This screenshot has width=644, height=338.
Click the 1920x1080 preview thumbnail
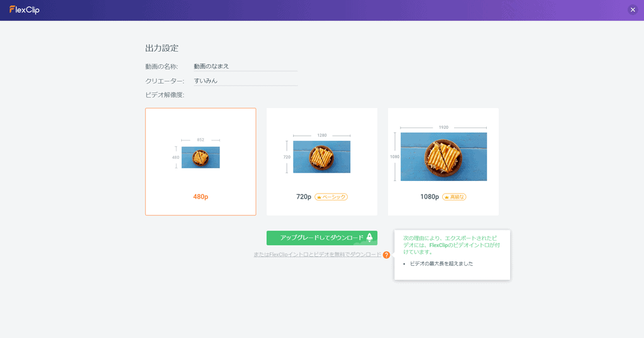[x=443, y=156]
